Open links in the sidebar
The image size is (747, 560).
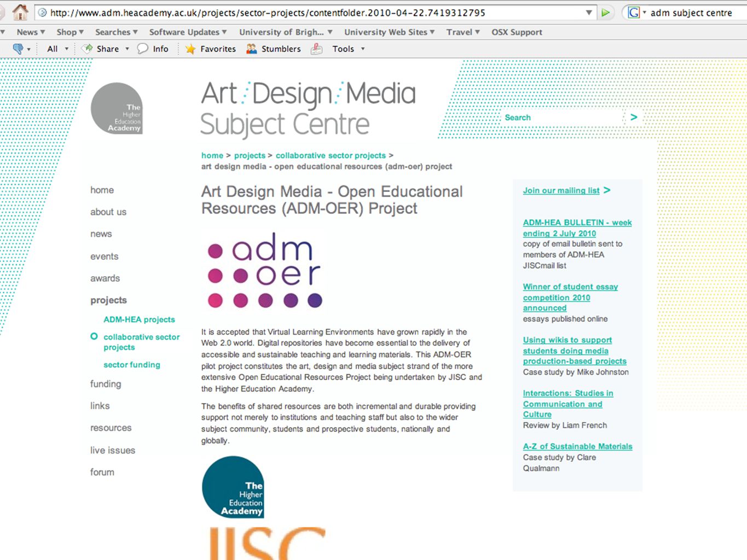click(x=100, y=406)
